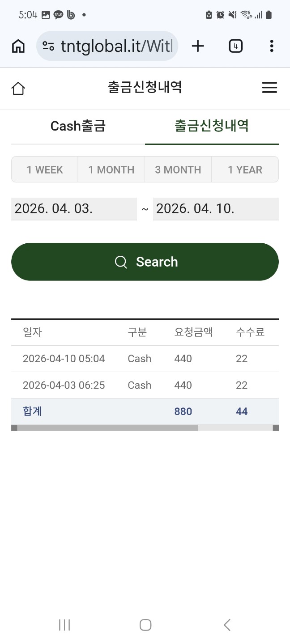Open the tab switcher showing 4 tabs
The width and height of the screenshot is (290, 644).
235,46
